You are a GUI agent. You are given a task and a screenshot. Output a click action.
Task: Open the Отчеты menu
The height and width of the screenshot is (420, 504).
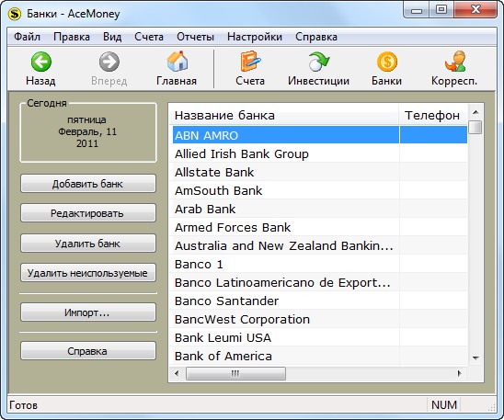point(195,37)
